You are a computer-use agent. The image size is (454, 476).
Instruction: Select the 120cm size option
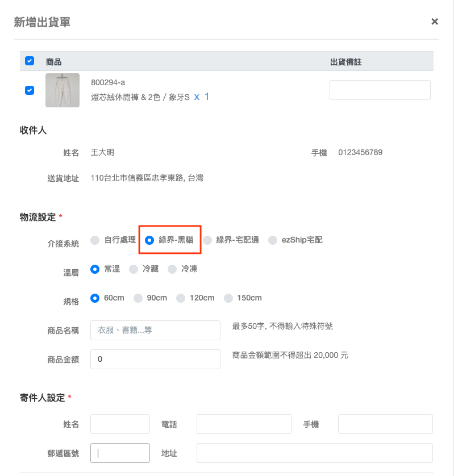pyautogui.click(x=181, y=298)
